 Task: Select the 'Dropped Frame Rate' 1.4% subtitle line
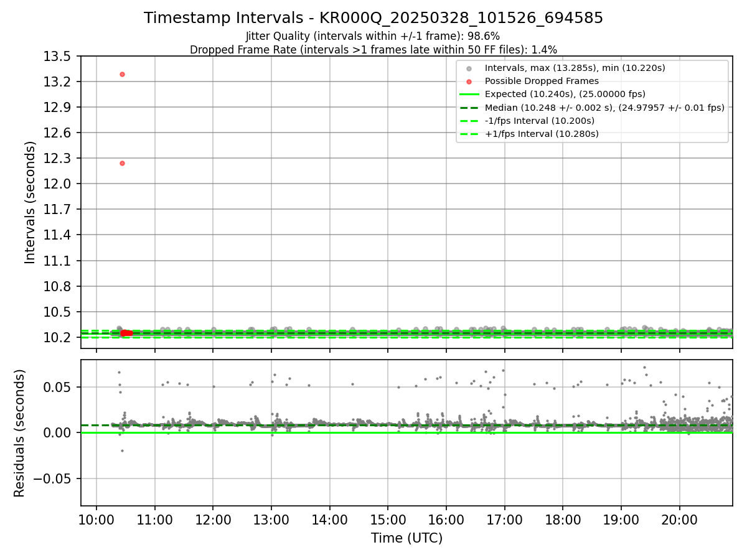tap(374, 50)
